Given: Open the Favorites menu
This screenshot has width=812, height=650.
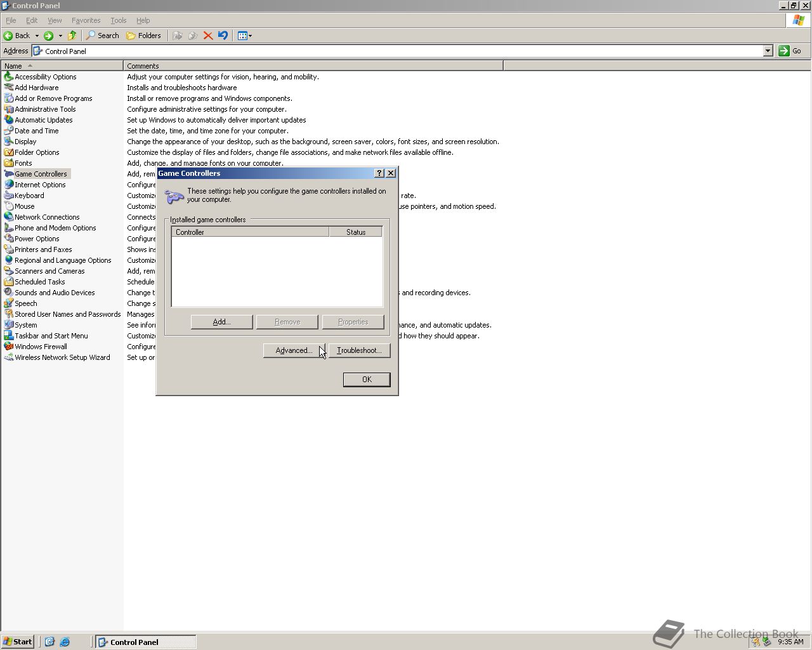Looking at the screenshot, I should point(86,20).
